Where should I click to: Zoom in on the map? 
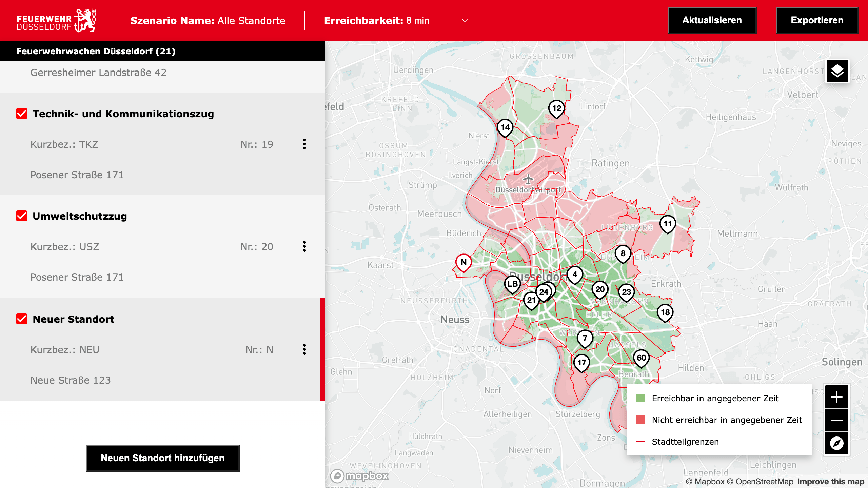[x=836, y=397]
